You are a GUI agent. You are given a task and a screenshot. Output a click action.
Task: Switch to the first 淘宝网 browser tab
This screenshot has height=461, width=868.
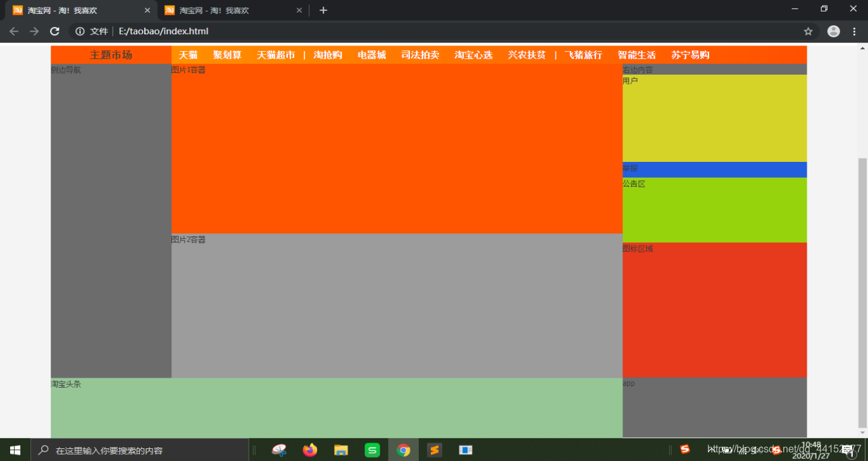pos(80,11)
